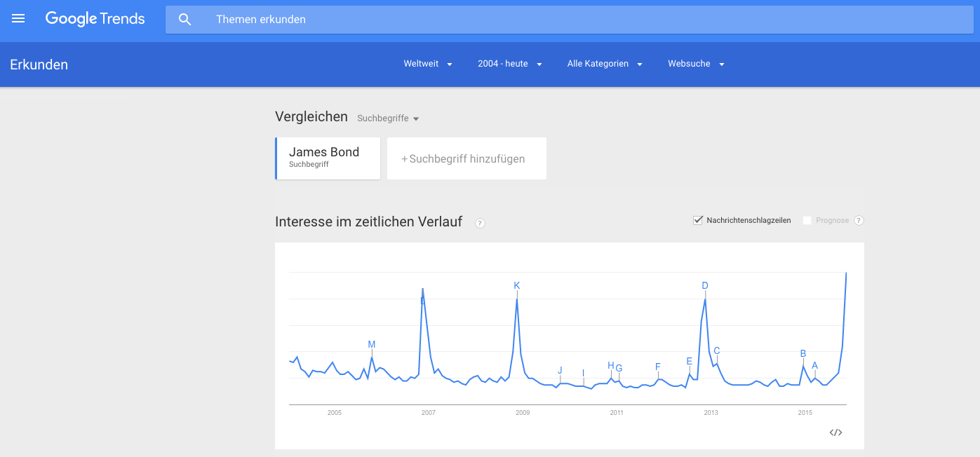Click help icon beside Interesse im zeitlichen Verlauf
980x457 pixels.
480,223
